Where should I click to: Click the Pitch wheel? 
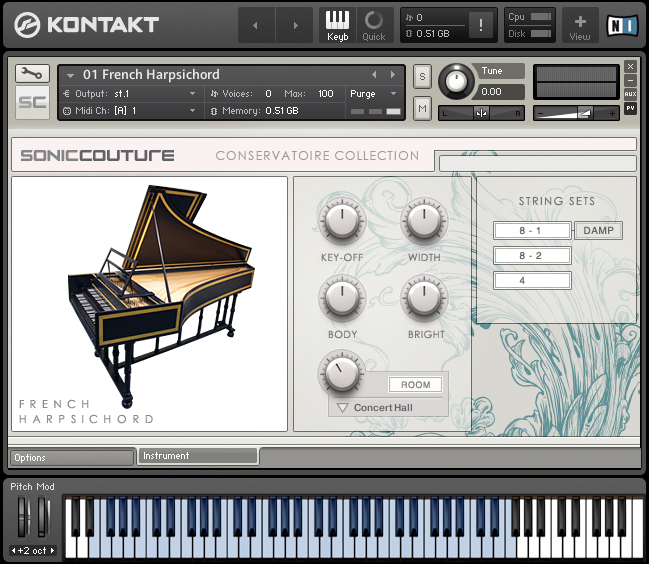pos(22,517)
